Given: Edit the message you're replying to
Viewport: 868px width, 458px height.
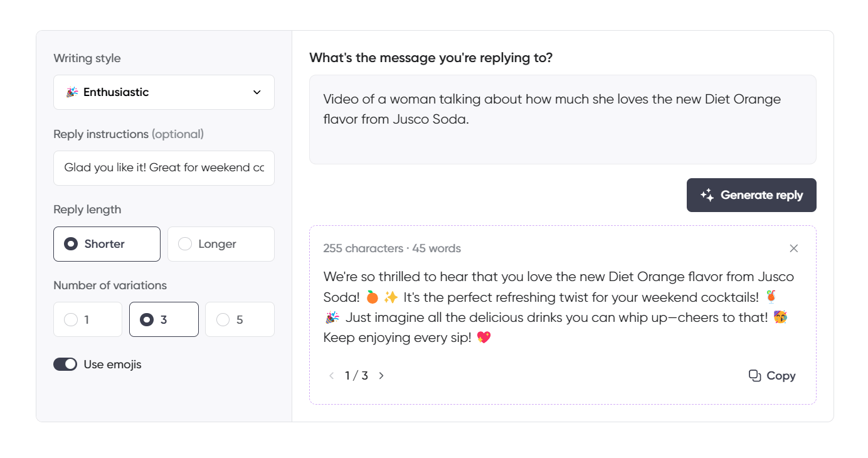Looking at the screenshot, I should point(563,119).
